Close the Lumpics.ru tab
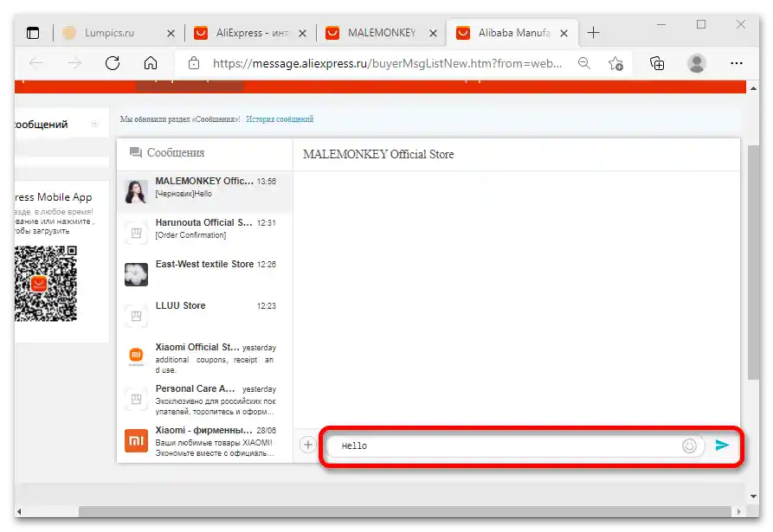This screenshot has width=773, height=532. [171, 34]
